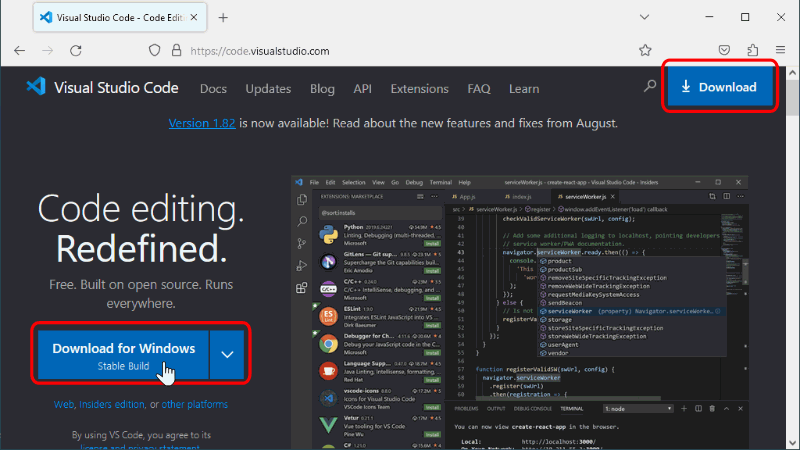Click Terminal menu in hero screenshot
The image size is (800, 450).
[x=440, y=183]
